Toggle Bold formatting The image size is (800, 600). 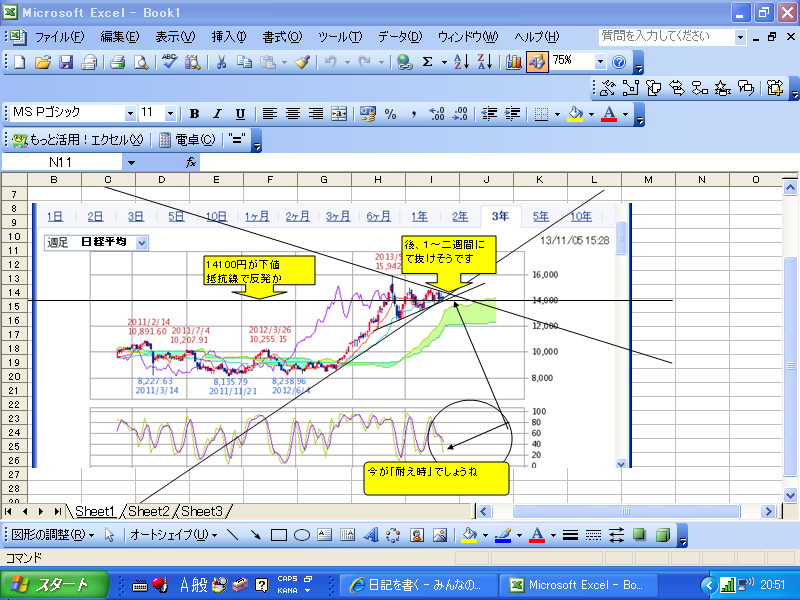[194, 113]
